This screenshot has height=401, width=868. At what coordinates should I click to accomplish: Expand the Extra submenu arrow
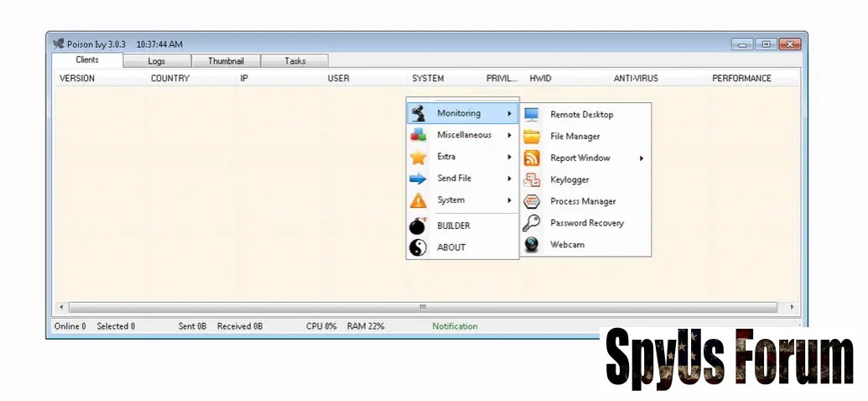(x=509, y=157)
